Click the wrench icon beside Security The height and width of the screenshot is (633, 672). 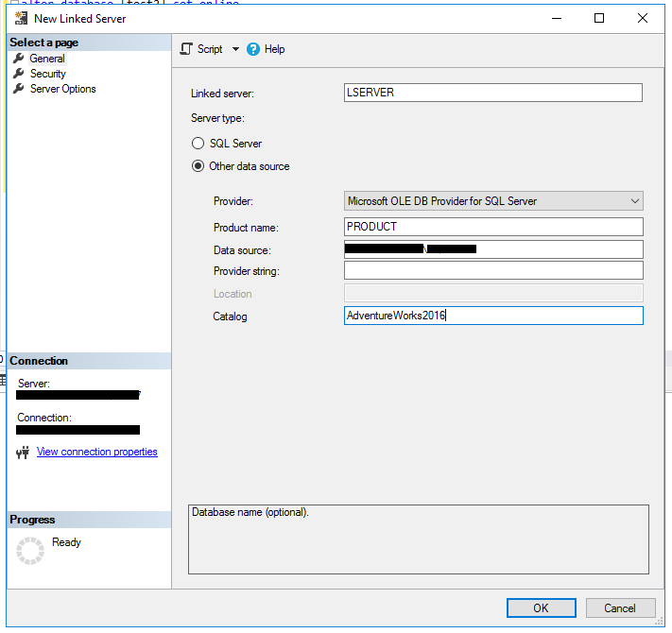coord(19,74)
